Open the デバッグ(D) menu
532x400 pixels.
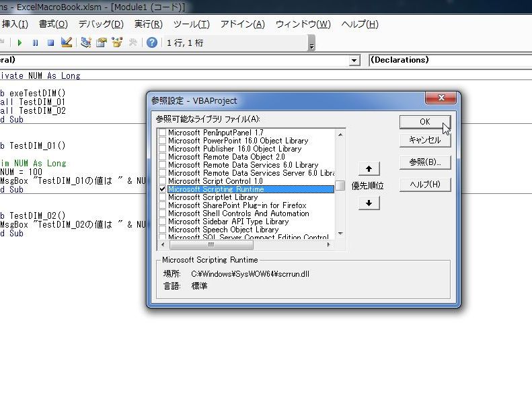coord(101,24)
